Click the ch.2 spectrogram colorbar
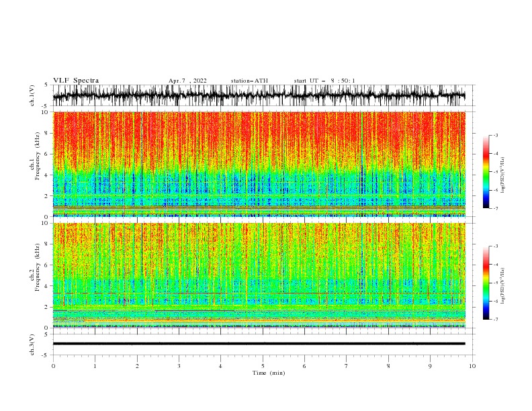This screenshot has height=411, width=532. point(486,283)
